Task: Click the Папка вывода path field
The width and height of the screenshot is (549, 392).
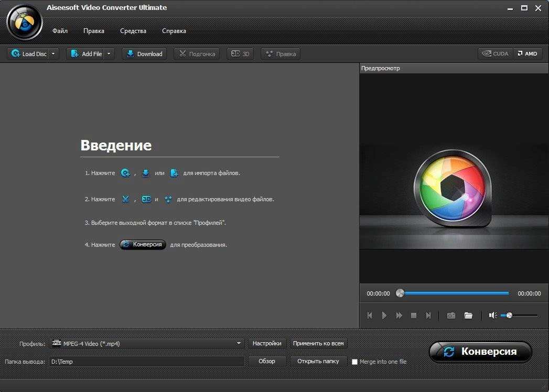Action: (147, 362)
